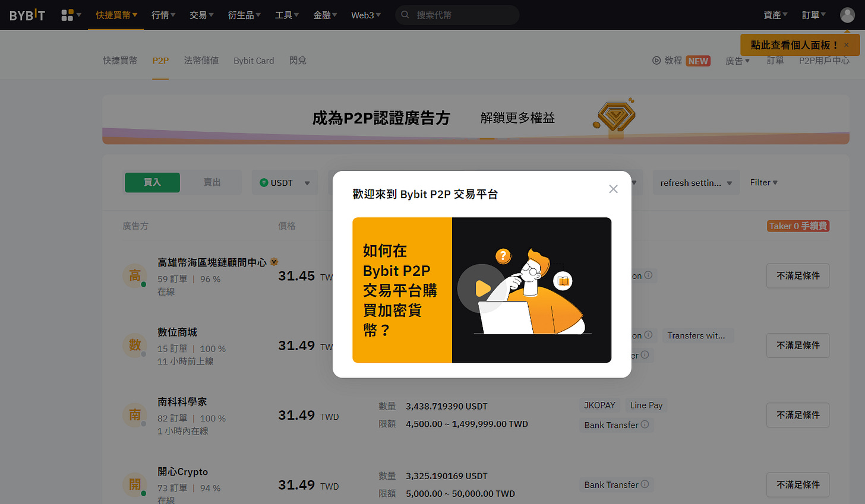Click the P2P認證廣告方 banner
865x504 pixels.
[x=476, y=119]
